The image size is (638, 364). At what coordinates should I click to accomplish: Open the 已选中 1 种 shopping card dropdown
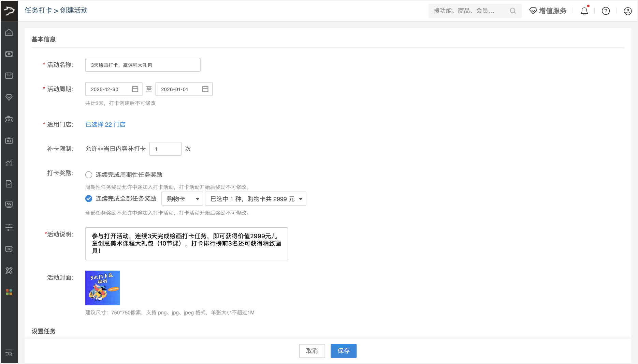click(255, 199)
